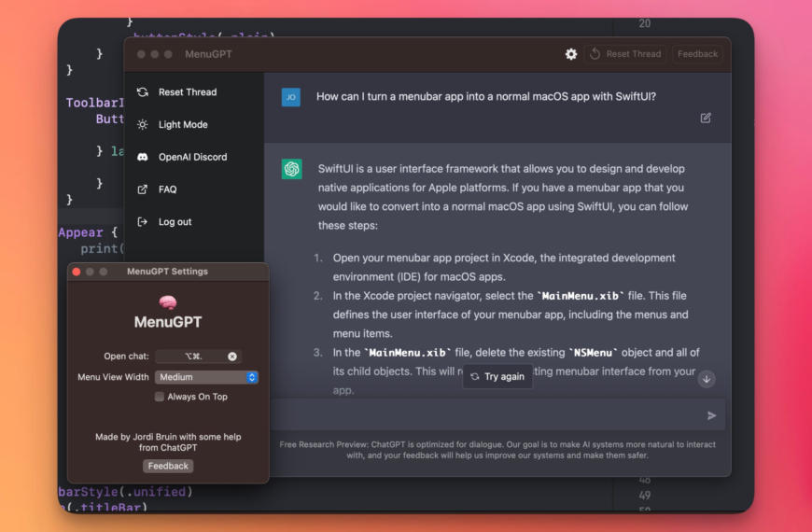Close the MenuGPT Settings window
The image size is (812, 532).
click(77, 272)
